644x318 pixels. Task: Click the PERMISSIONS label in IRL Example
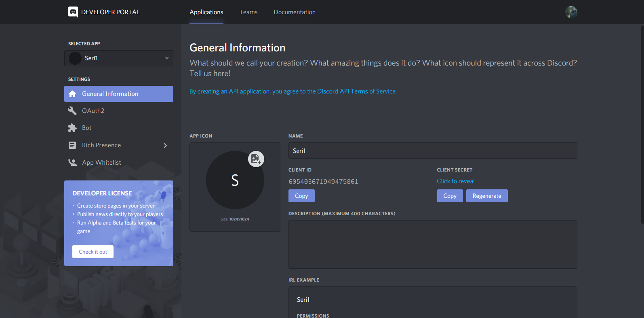[313, 316]
